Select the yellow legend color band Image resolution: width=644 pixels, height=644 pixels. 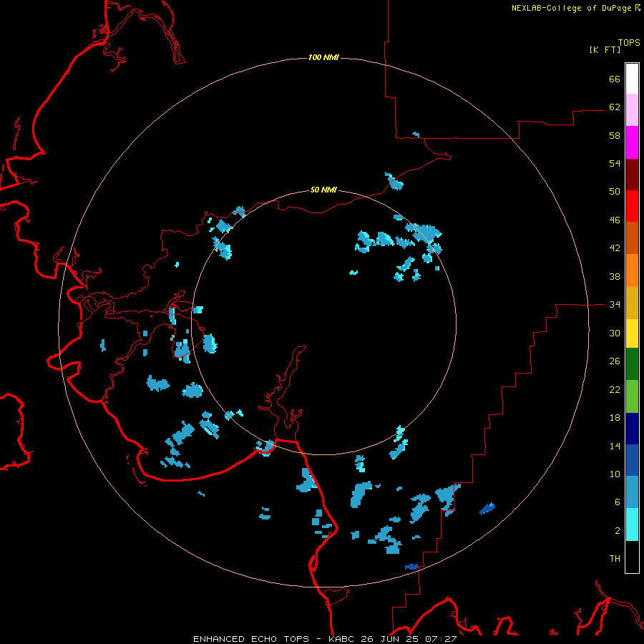pos(632,333)
